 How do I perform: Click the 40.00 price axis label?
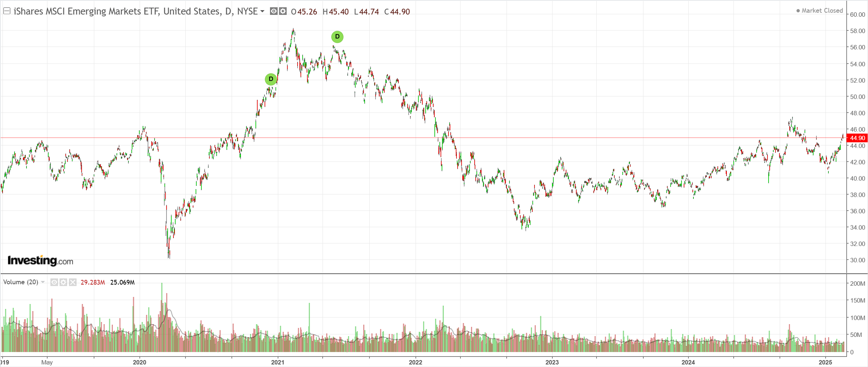point(857,178)
